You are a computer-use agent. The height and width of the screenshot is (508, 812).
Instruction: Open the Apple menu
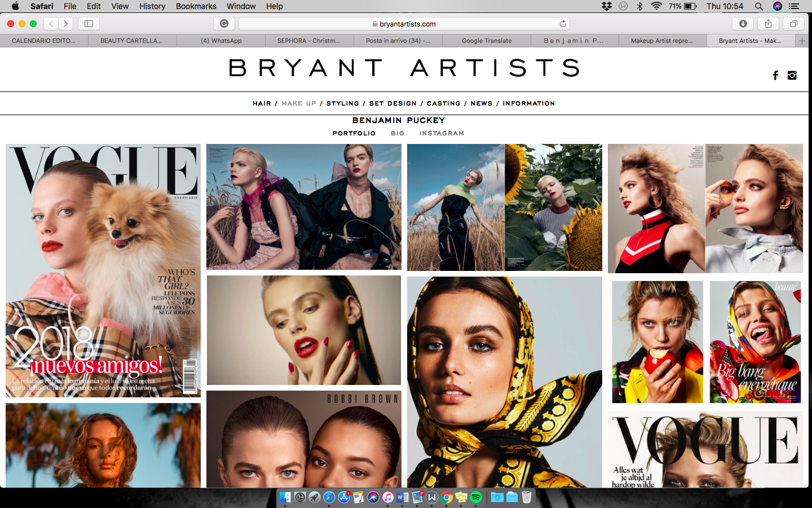(15, 6)
